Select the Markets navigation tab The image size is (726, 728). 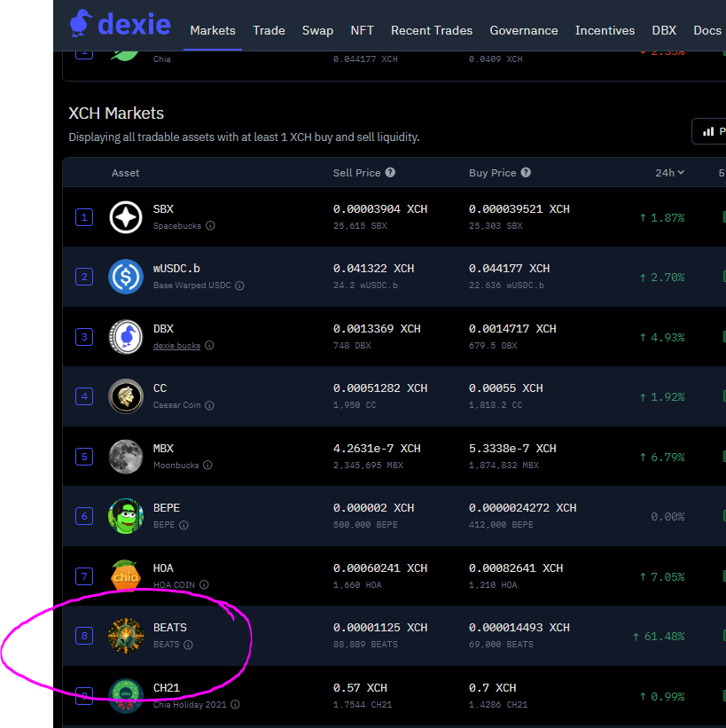pyautogui.click(x=212, y=29)
